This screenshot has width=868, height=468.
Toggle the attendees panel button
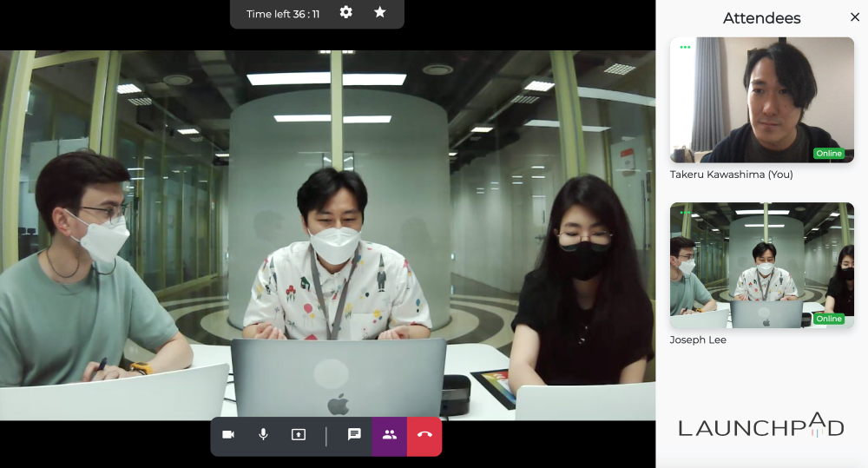click(x=390, y=437)
